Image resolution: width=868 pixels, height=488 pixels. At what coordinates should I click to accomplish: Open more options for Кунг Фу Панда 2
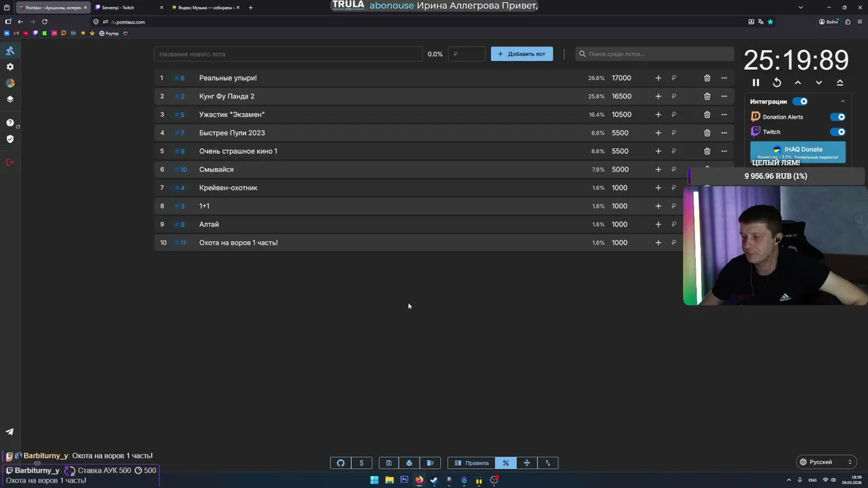tap(724, 96)
